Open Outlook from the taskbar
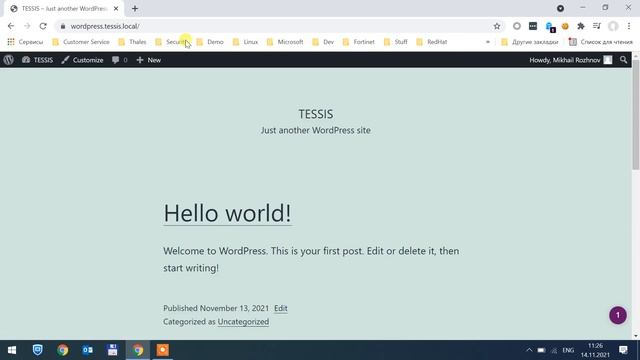Viewport: 640px width, 360px height. [x=87, y=350]
